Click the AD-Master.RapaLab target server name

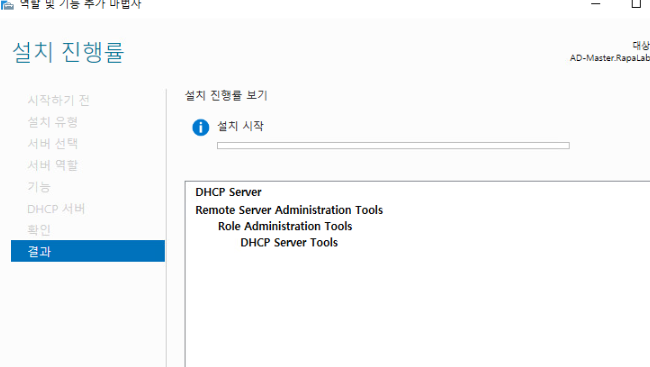(609, 58)
